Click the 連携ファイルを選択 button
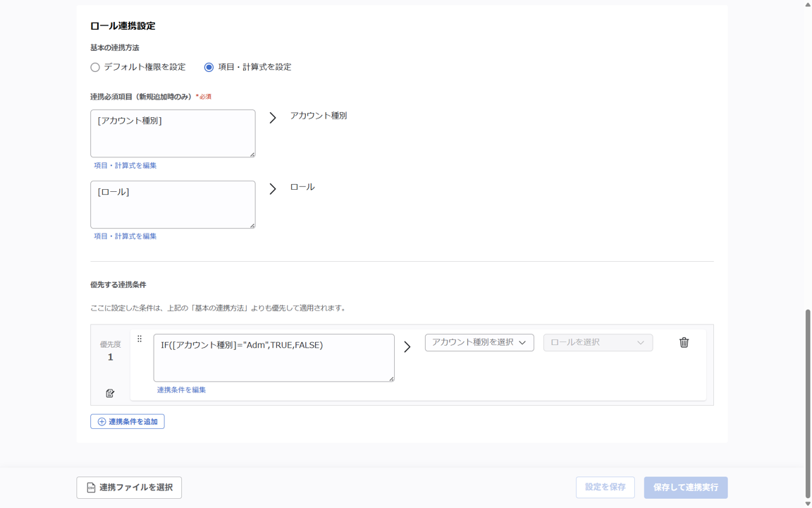This screenshot has width=812, height=508. tap(129, 488)
